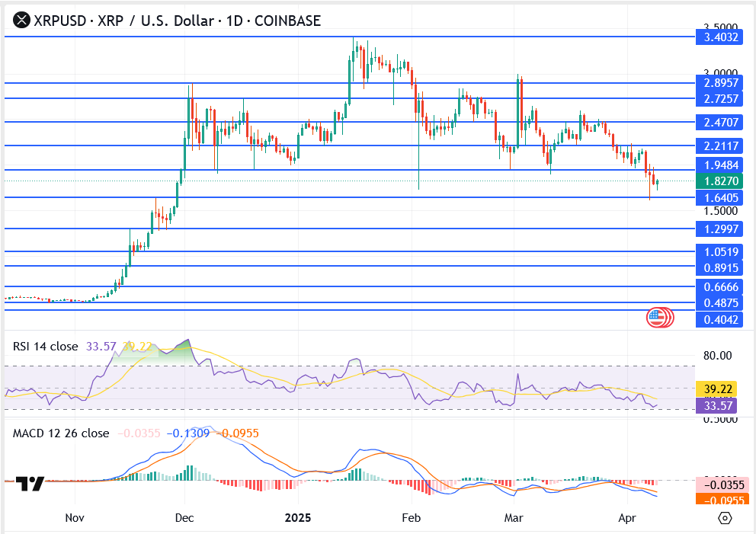Click the US flag economic event marker

pyautogui.click(x=657, y=318)
